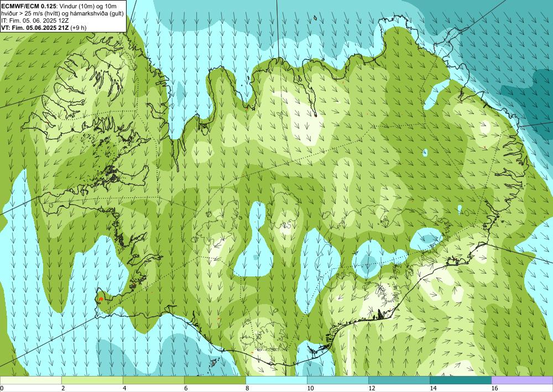Click the legend label "2"
553x392 pixels.
point(63,388)
